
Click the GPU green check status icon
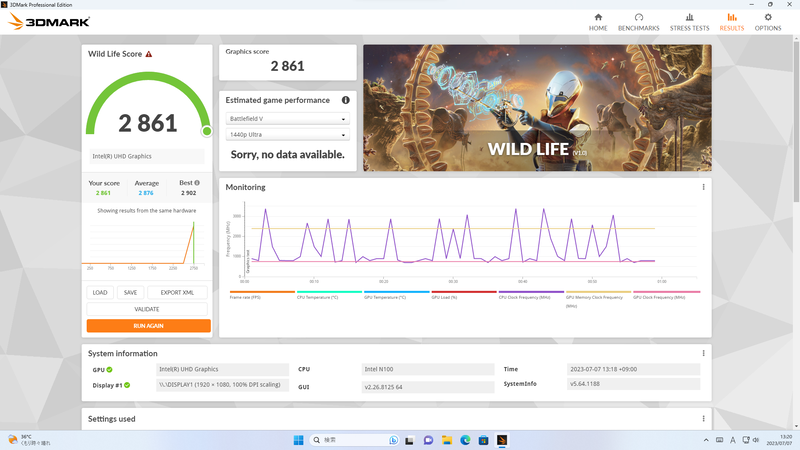click(x=110, y=370)
